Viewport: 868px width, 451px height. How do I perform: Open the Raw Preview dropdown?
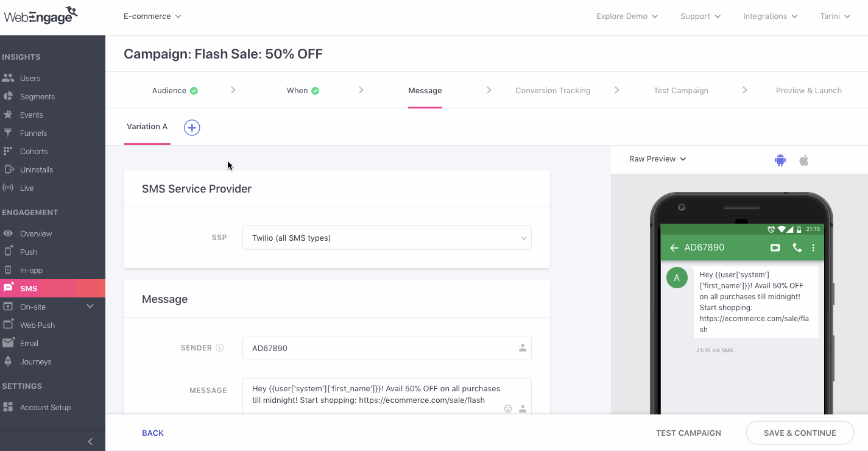click(658, 159)
